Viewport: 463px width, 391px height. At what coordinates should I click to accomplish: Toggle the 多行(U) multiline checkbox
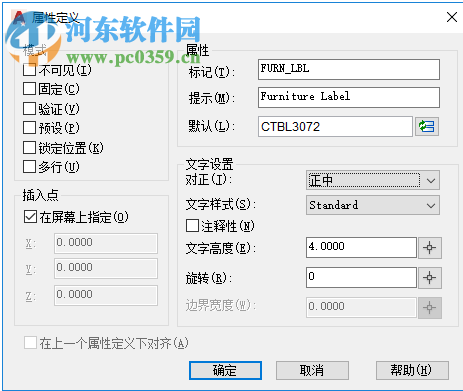pos(29,167)
